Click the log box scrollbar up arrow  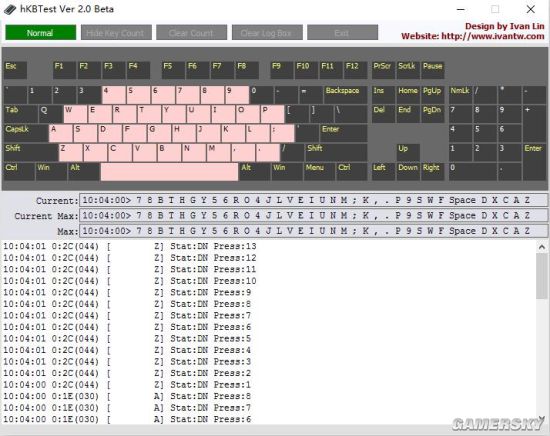pyautogui.click(x=542, y=247)
